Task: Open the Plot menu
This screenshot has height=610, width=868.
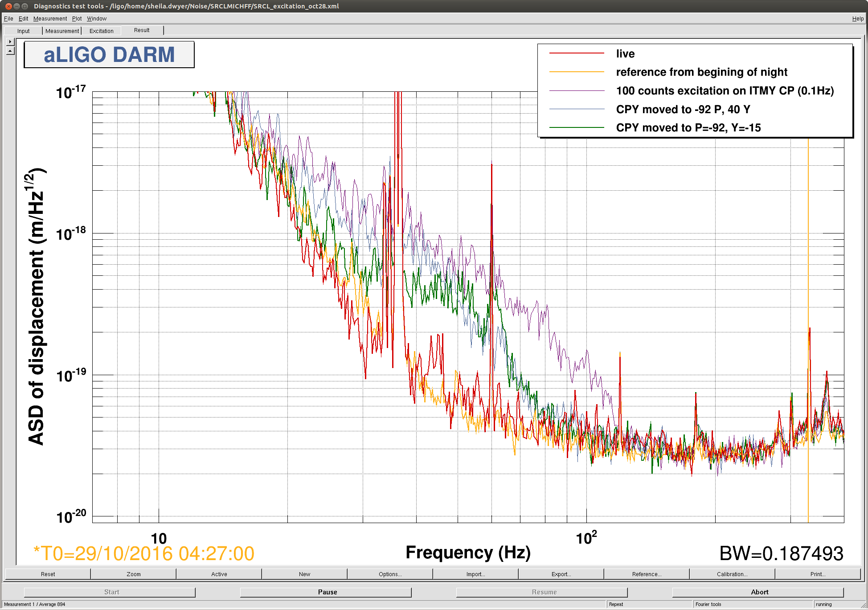Action: coord(77,19)
